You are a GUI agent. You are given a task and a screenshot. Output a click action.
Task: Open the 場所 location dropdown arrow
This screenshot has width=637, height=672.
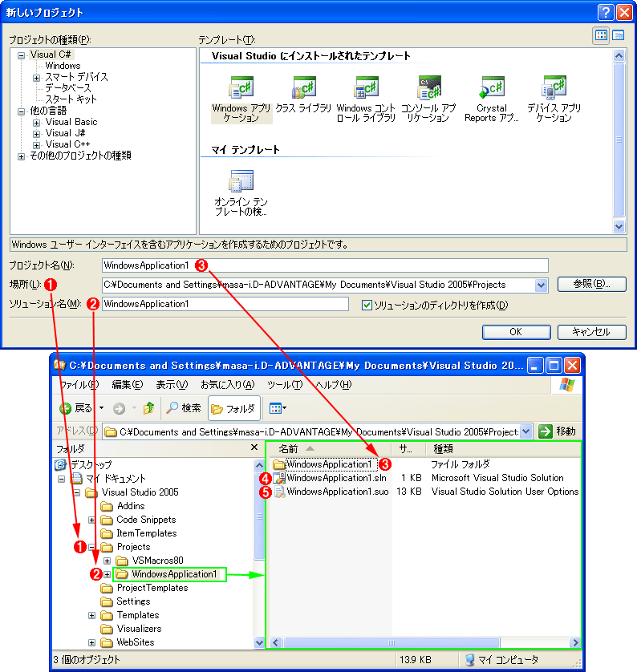(x=542, y=285)
